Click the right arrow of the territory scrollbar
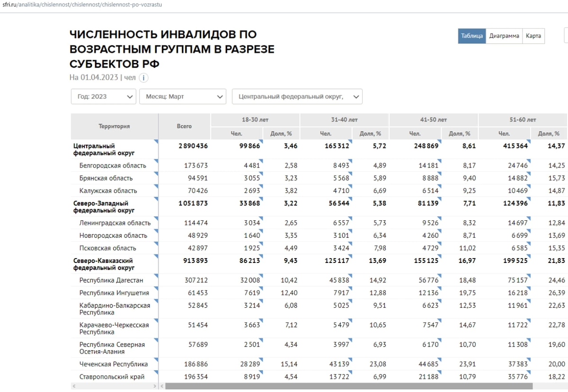This screenshot has width=568, height=392. tap(155, 386)
